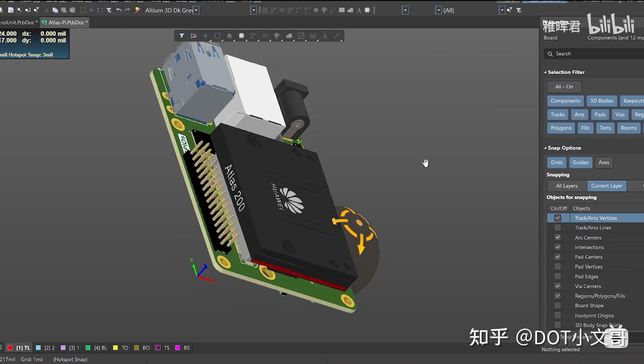644x364 pixels.
Task: Click the Move Selection cross icon in the top toolbar
Action: point(91,10)
